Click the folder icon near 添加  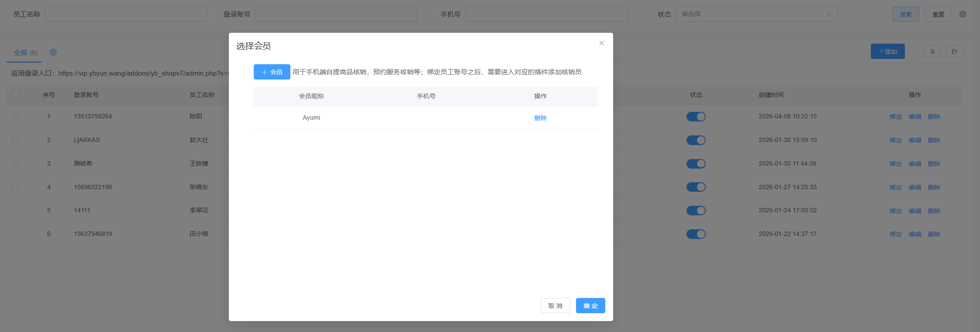[954, 52]
